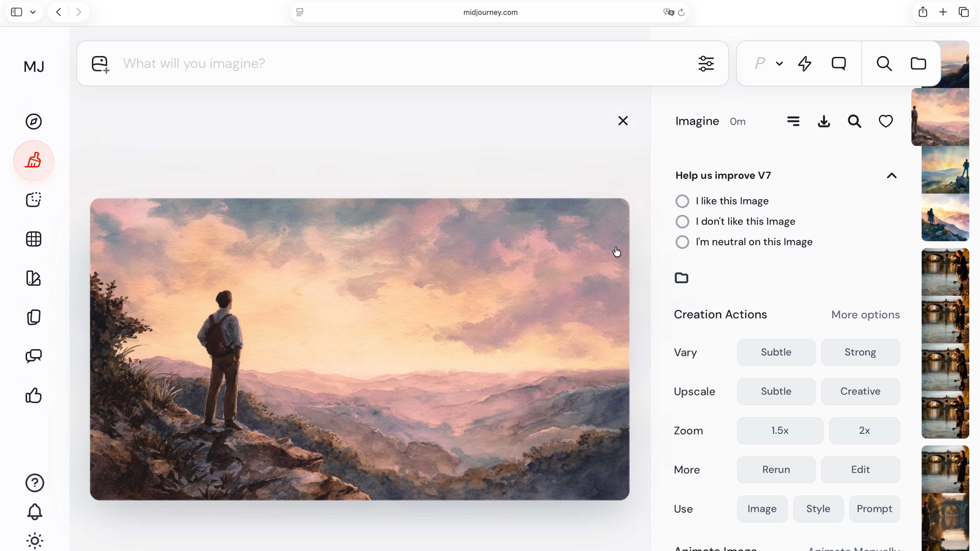Click the add image icon in prompt bar
This screenshot has height=551, width=980.
click(101, 64)
